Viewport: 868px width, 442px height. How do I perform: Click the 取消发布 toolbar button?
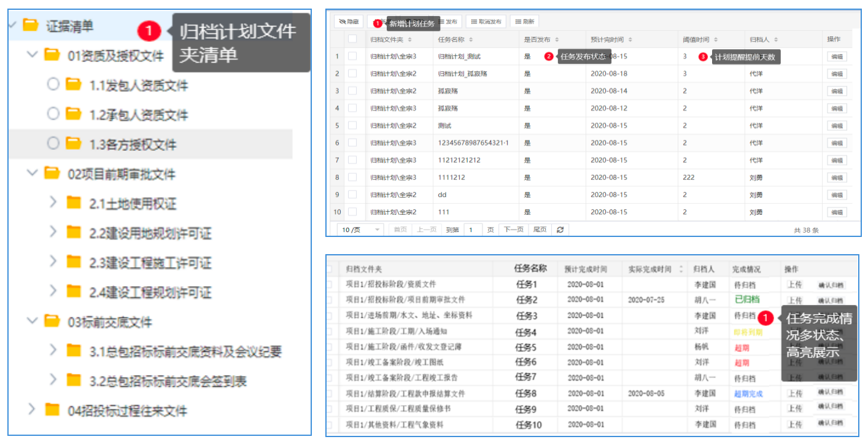click(x=486, y=21)
